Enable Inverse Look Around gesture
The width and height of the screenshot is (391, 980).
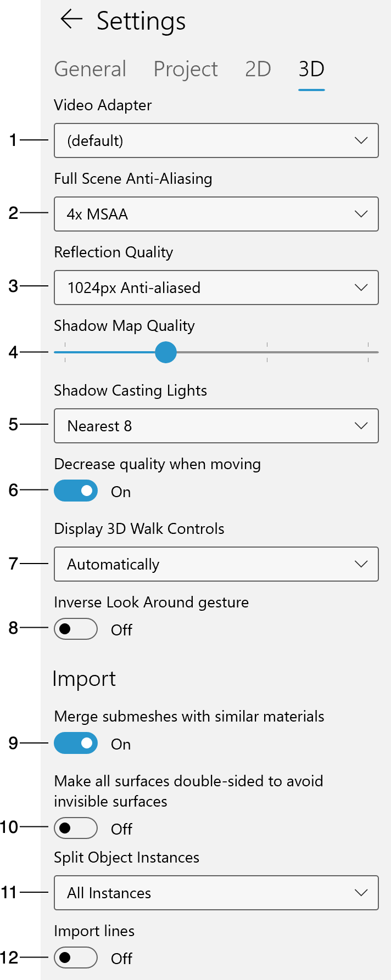[76, 629]
